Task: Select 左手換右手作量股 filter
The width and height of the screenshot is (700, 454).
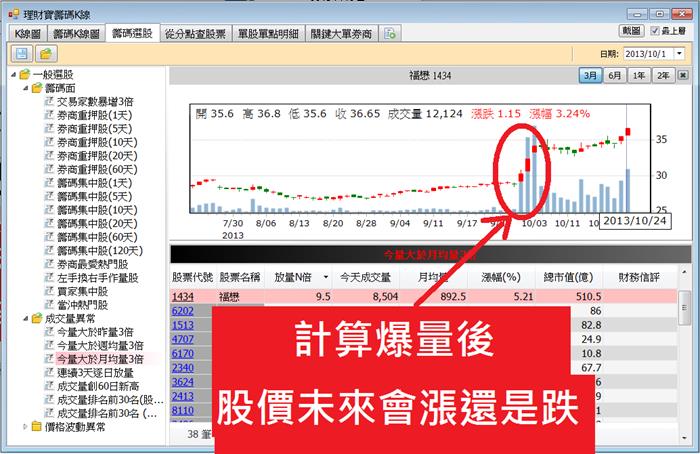Action: click(x=98, y=278)
